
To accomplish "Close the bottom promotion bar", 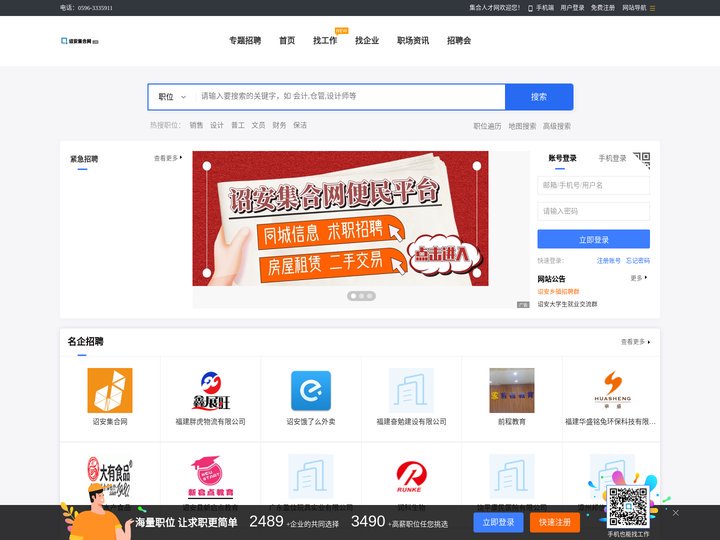I will pyautogui.click(x=675, y=512).
